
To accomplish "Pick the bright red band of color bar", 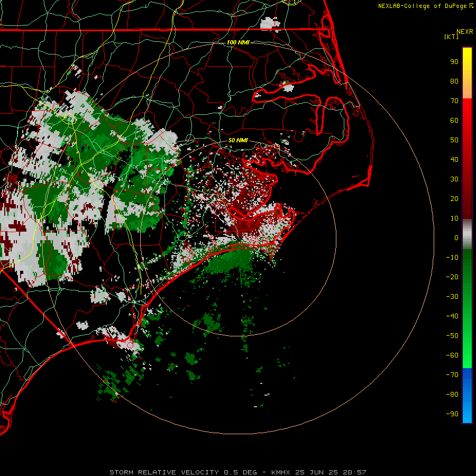I will (467, 111).
